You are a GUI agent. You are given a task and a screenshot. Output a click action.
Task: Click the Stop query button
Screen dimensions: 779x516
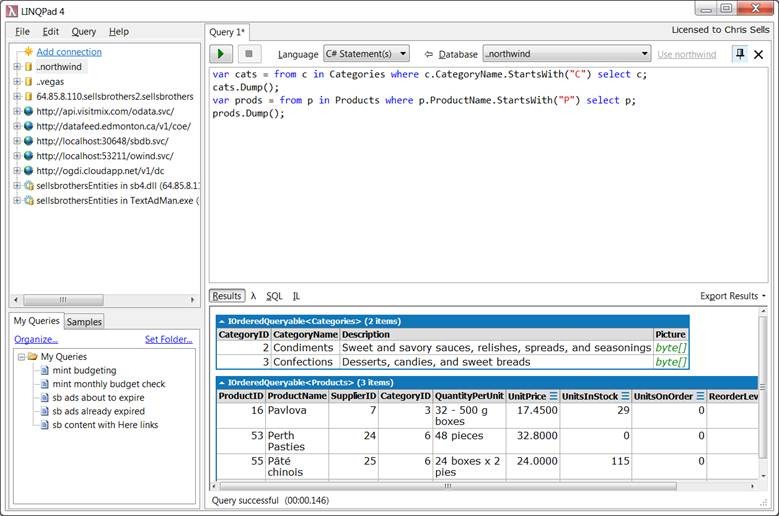(x=249, y=54)
